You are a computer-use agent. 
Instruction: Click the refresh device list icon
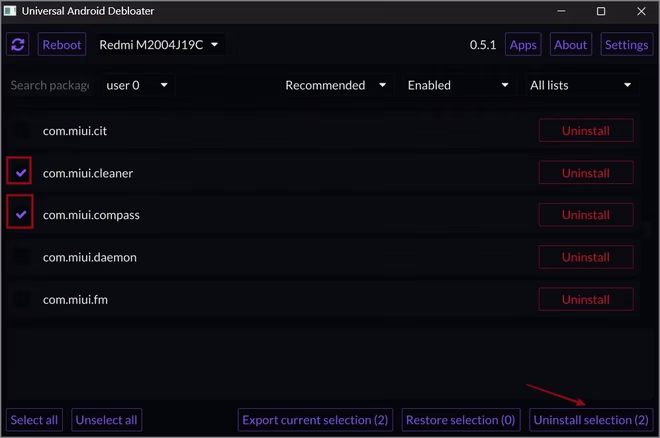click(x=18, y=44)
